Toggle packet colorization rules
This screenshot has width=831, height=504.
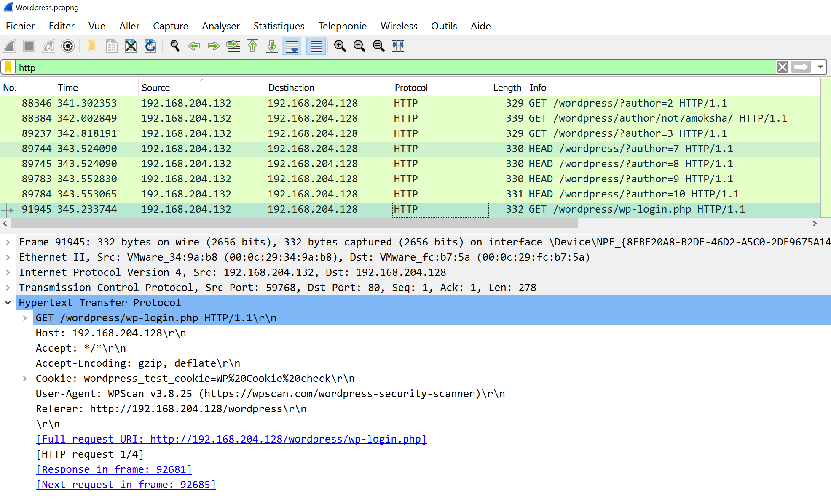(x=316, y=46)
